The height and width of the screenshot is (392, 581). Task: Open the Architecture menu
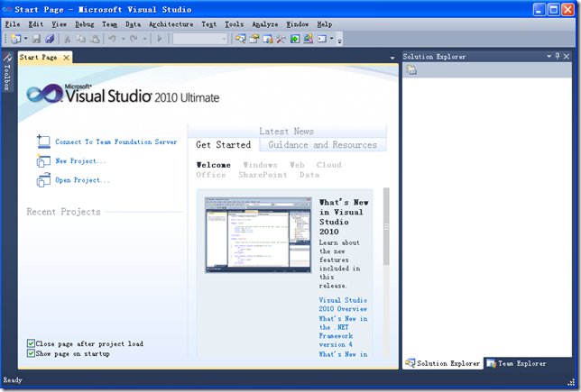171,24
